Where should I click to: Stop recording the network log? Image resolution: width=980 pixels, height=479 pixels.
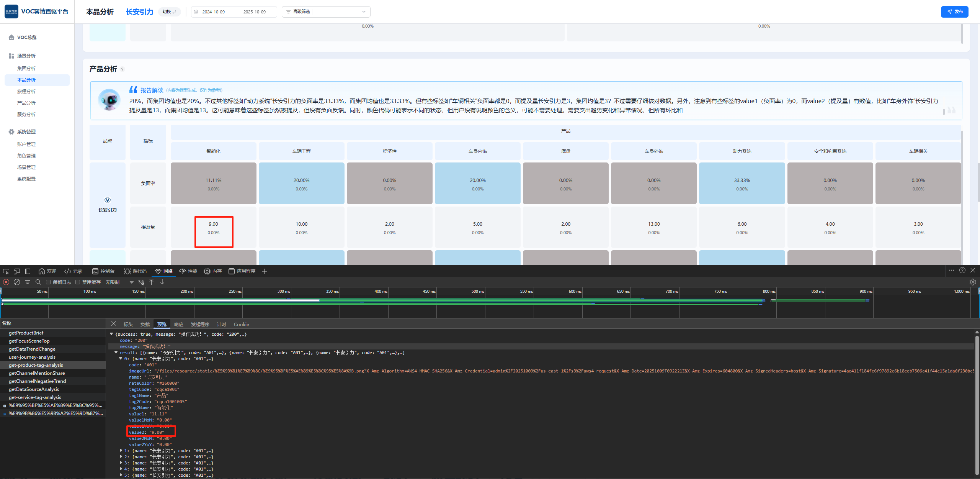6,282
